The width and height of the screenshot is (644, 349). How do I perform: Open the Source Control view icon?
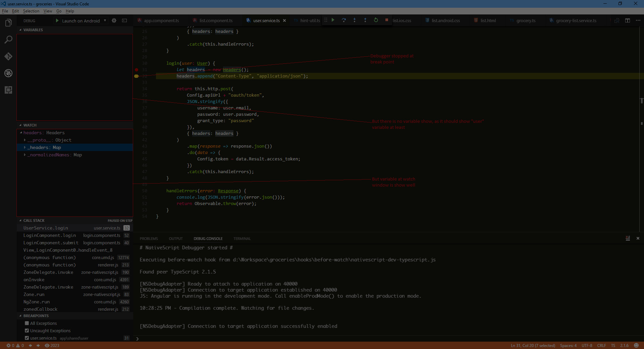8,56
